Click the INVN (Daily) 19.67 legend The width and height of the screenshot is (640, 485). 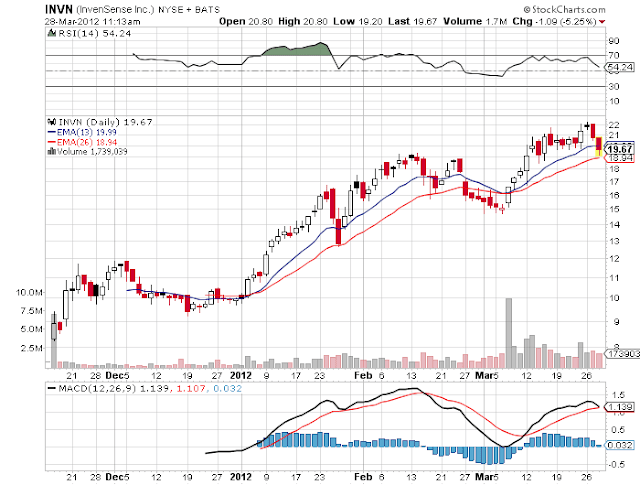(x=105, y=122)
